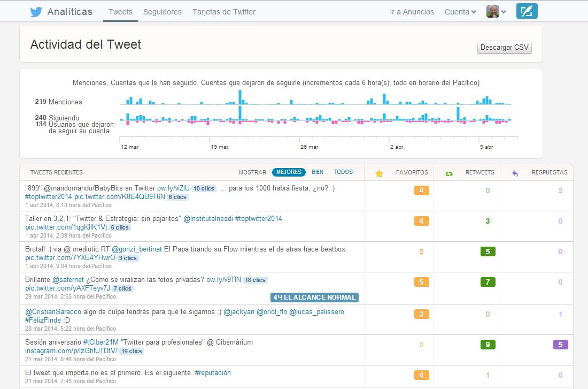Image resolution: width=588 pixels, height=389 pixels.
Task: Click the retweets arrows column icon
Action: tap(449, 173)
